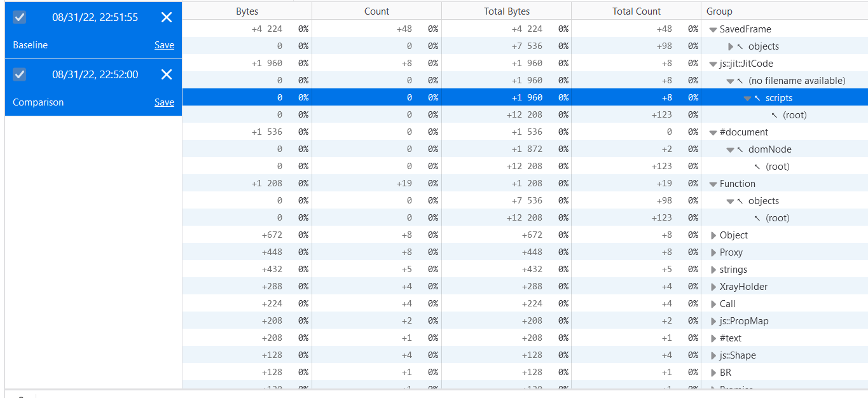Screen dimensions: 868x398
Task: Select the js::jit::JitCode row label
Action: point(747,64)
